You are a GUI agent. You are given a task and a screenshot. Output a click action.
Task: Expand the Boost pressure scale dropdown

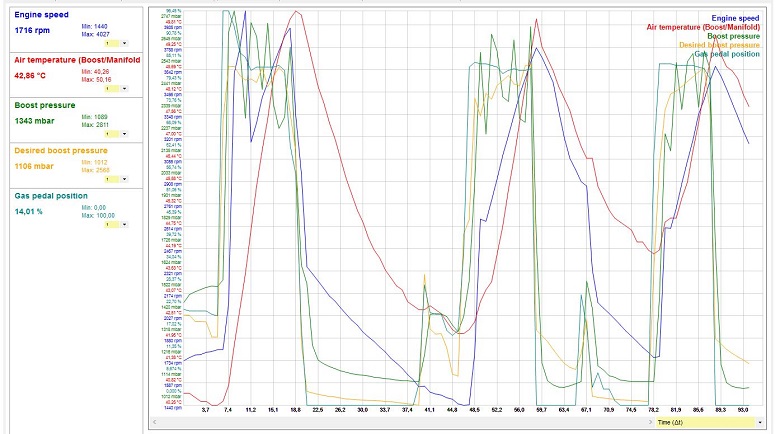(x=123, y=134)
